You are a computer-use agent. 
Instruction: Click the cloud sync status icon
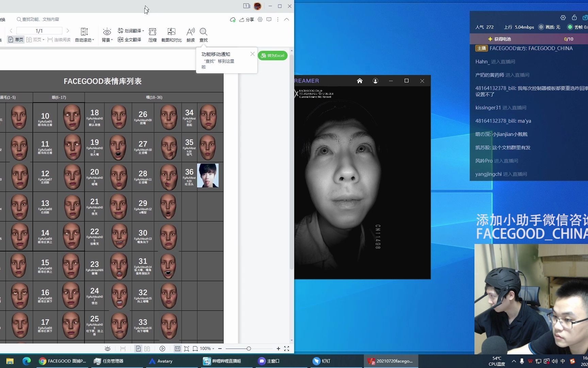tap(233, 19)
